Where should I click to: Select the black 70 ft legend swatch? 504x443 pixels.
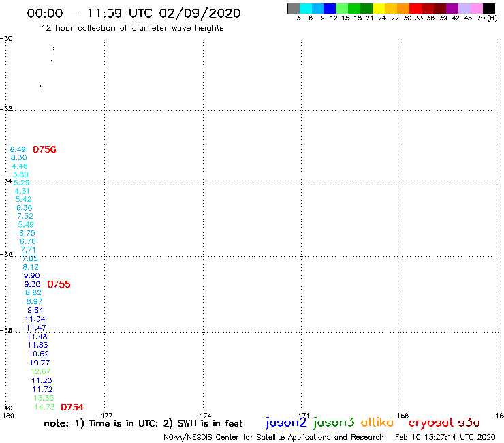click(x=488, y=8)
